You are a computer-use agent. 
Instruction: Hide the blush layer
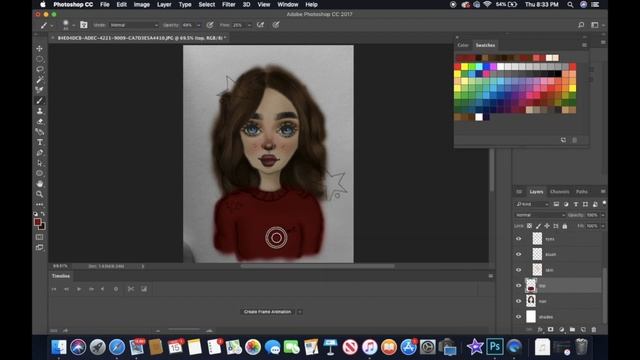point(518,254)
